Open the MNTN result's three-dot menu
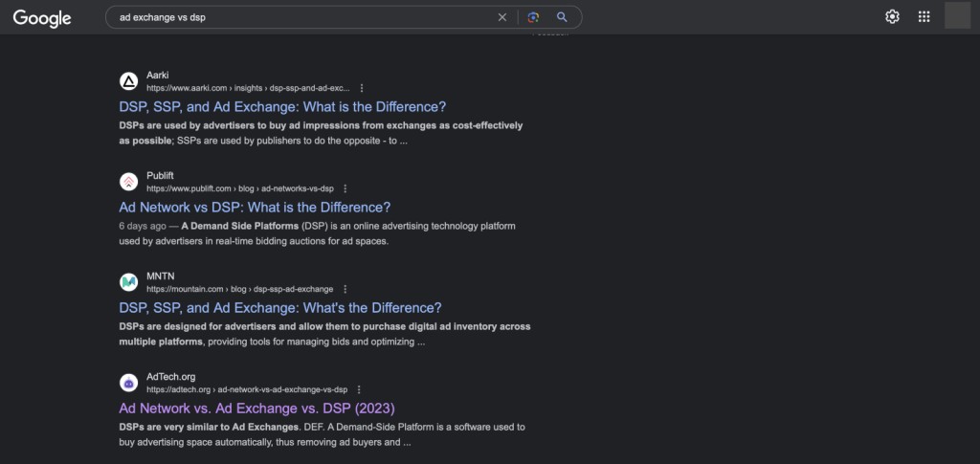980x464 pixels. tap(345, 289)
